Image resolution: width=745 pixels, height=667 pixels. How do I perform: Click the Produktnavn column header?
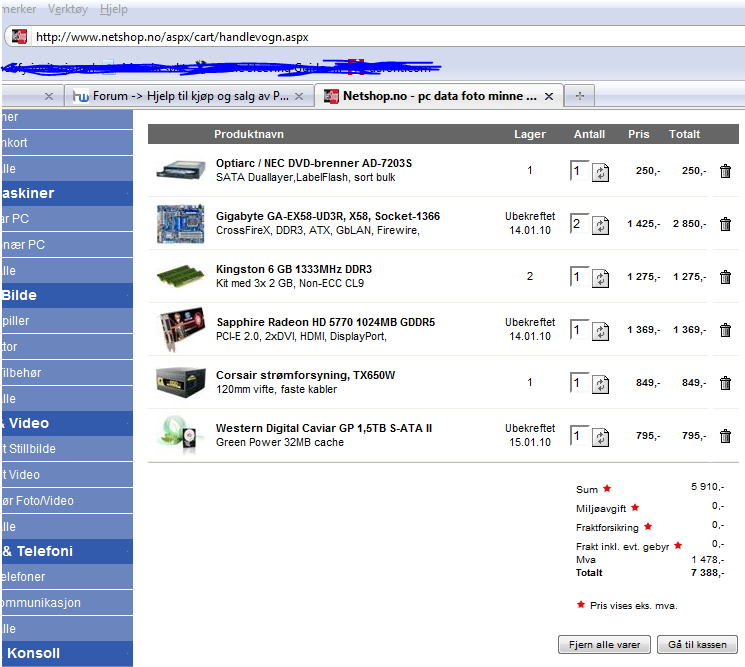pos(248,134)
